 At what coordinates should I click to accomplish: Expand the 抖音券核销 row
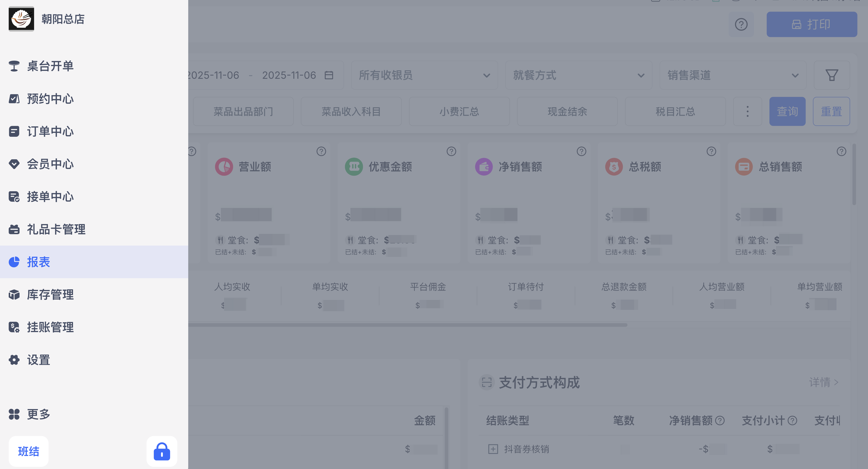493,449
